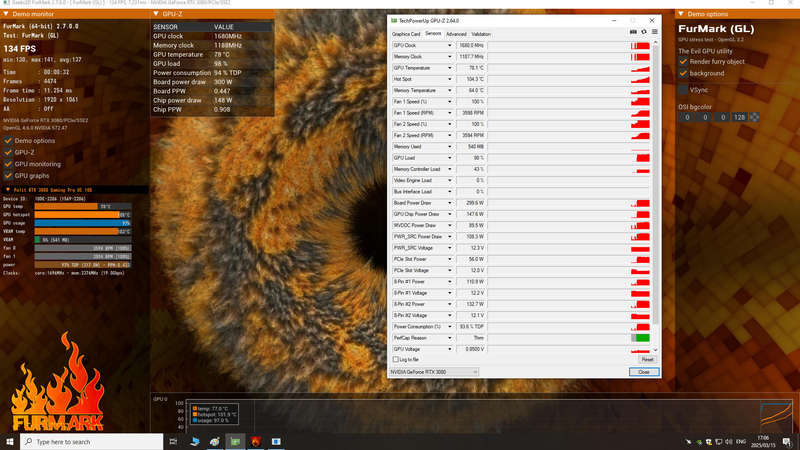Select the Sensors tab
Viewport: 800px width, 450px height.
click(x=433, y=34)
